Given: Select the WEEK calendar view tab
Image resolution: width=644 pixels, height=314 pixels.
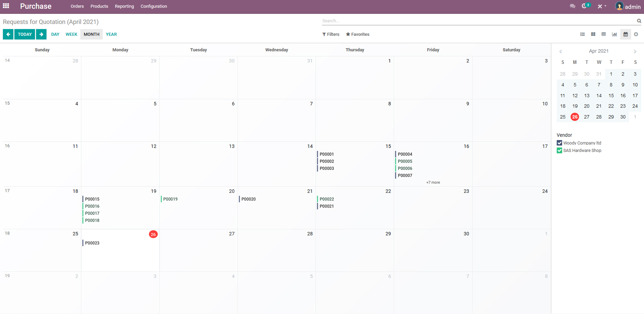Looking at the screenshot, I should pyautogui.click(x=71, y=34).
